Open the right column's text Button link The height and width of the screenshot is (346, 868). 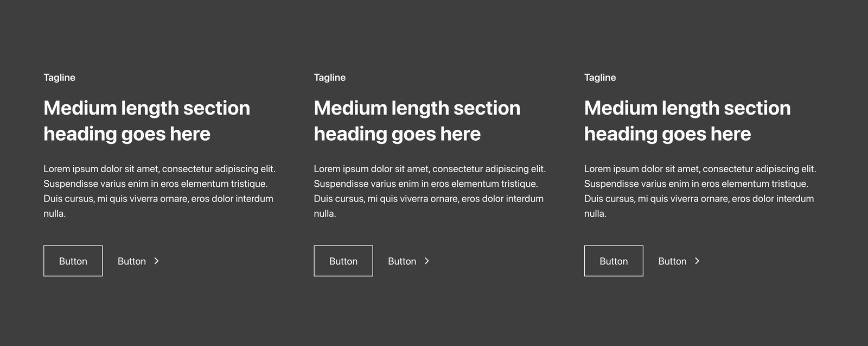point(672,261)
